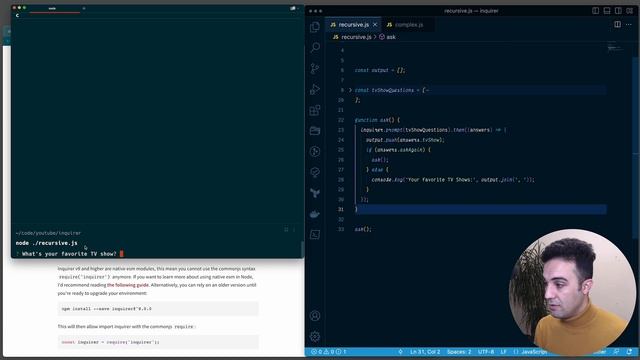Click the function ask() declaration line
The height and width of the screenshot is (360, 640).
tap(377, 120)
